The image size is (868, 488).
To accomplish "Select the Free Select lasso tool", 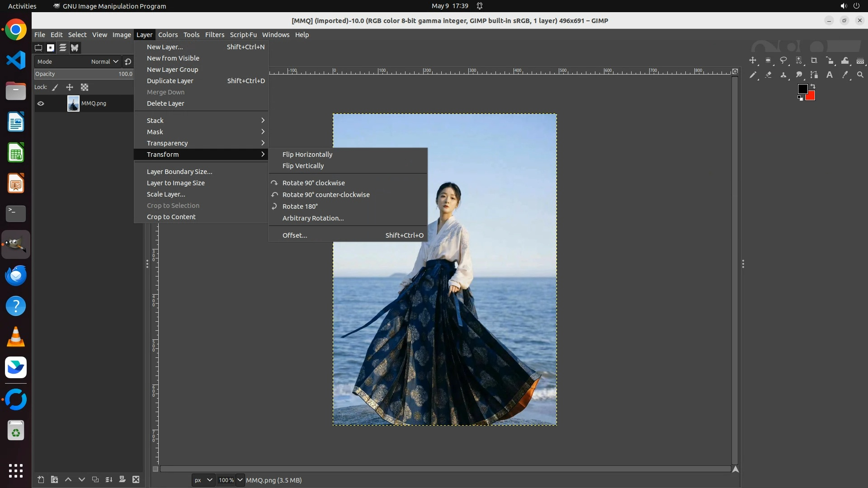I will coord(783,61).
